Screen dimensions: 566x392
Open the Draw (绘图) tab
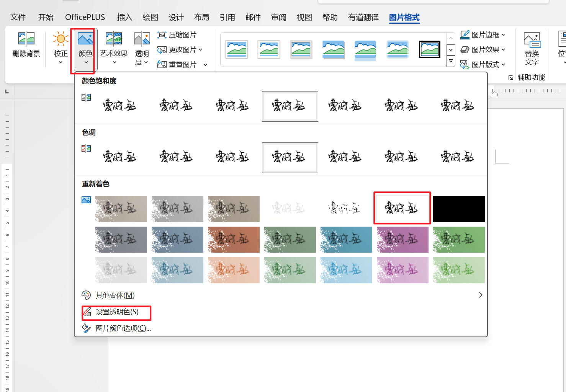(x=150, y=17)
